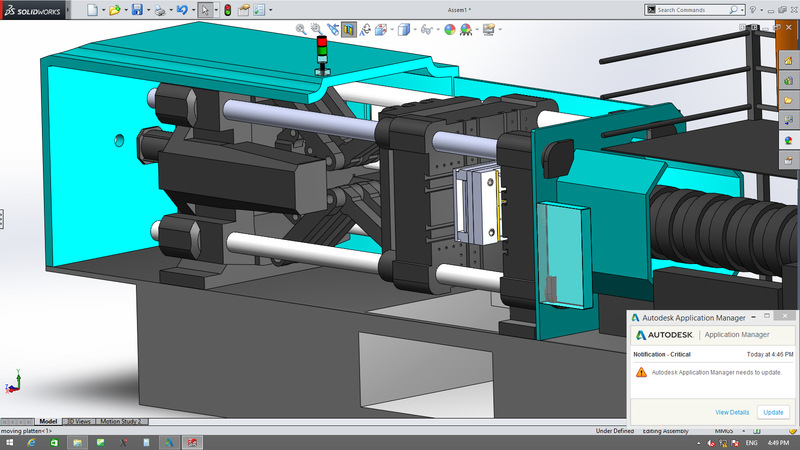Open the Display Style cube dropdown
The image size is (800, 450).
pos(415,30)
